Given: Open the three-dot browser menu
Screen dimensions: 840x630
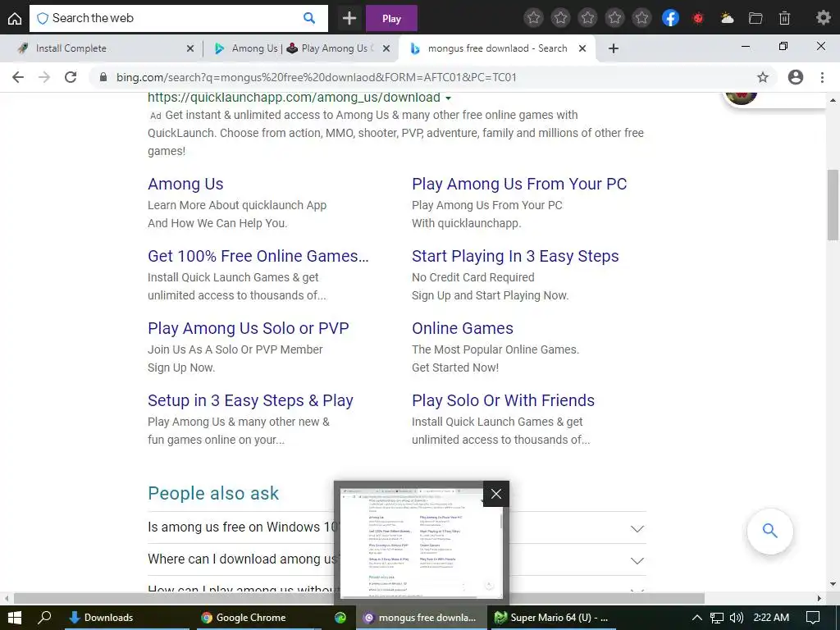Looking at the screenshot, I should click(822, 77).
